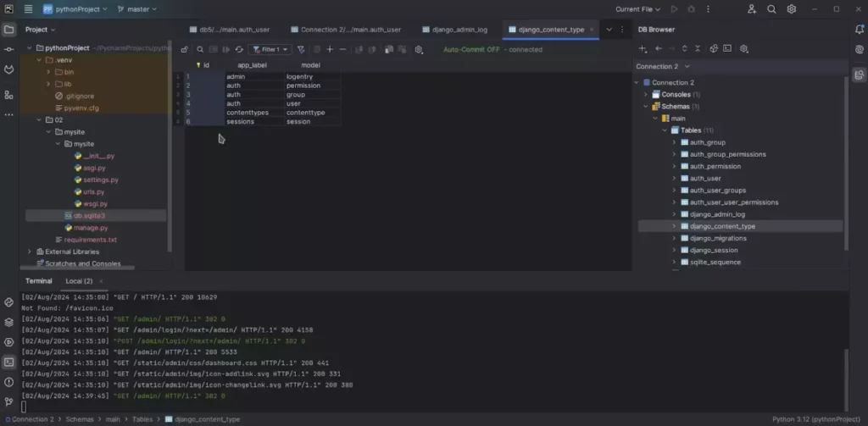
Task: Open the Commit tool window
Action: 8,50
